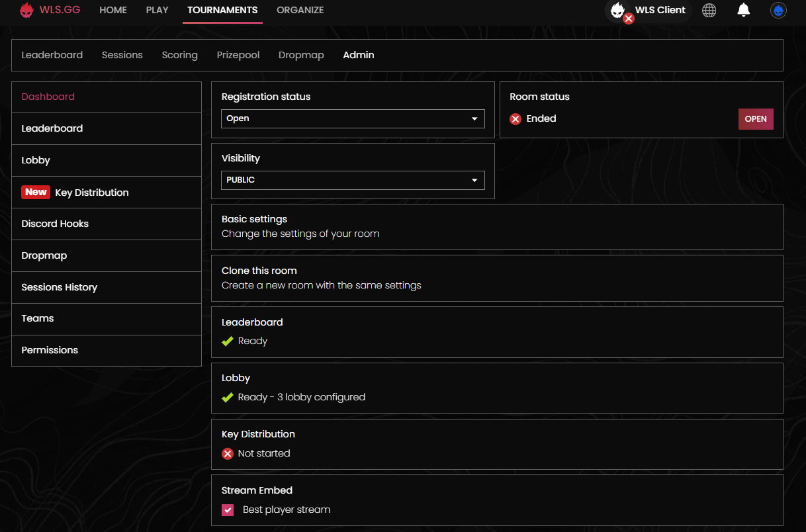
Task: Click the Sessions History sidebar entry
Action: 60,287
